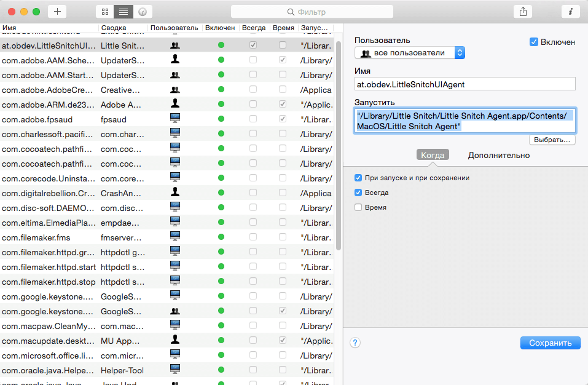Click green status dot of com.charlessoft.pacifi… row
Viewport: 588px width, 385px height.
[x=221, y=133]
